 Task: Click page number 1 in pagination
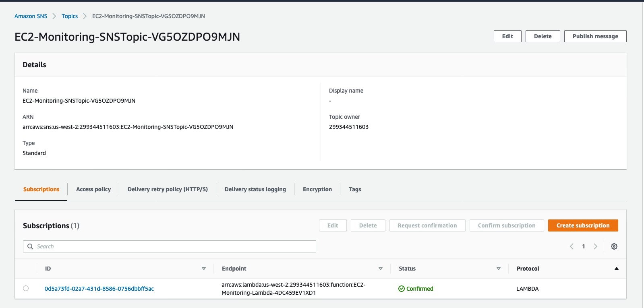coord(583,246)
